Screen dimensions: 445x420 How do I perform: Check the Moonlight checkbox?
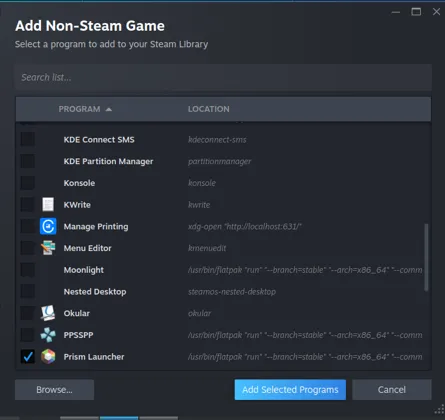pyautogui.click(x=28, y=270)
